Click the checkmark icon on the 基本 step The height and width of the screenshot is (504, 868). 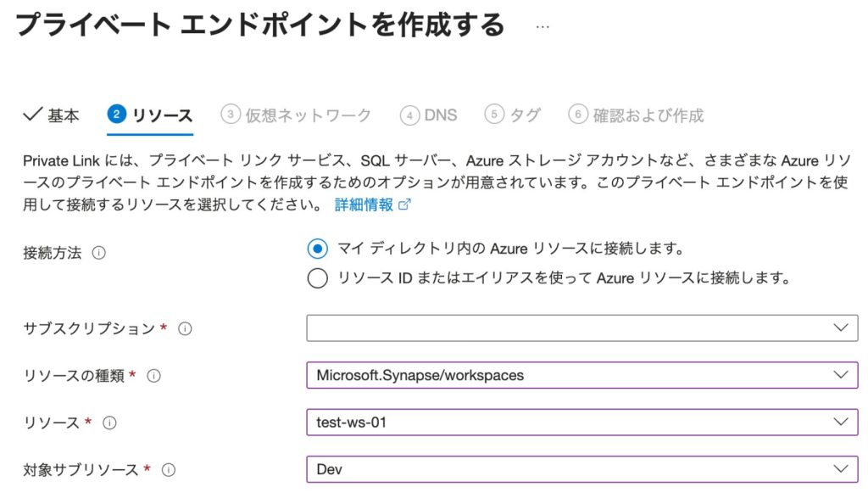point(32,115)
